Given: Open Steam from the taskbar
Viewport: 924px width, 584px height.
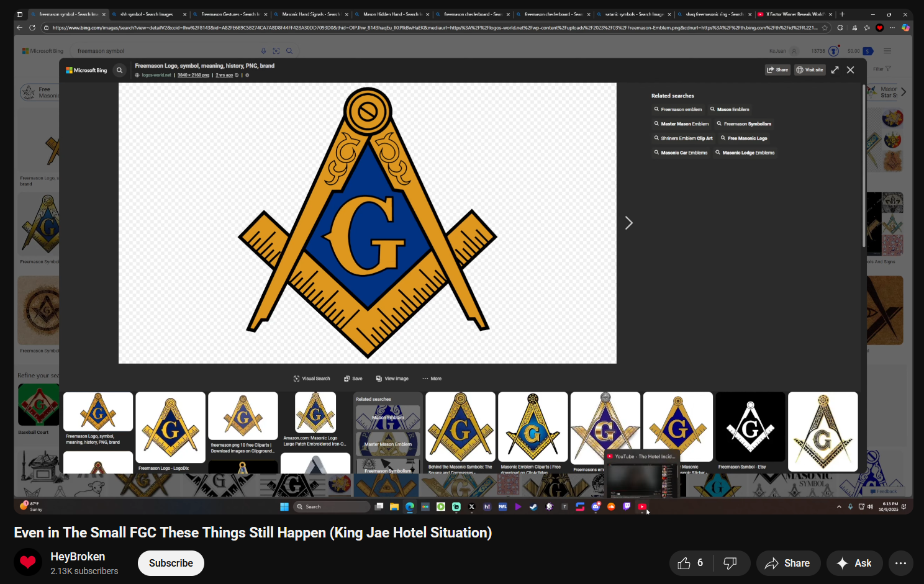Looking at the screenshot, I should tap(533, 506).
